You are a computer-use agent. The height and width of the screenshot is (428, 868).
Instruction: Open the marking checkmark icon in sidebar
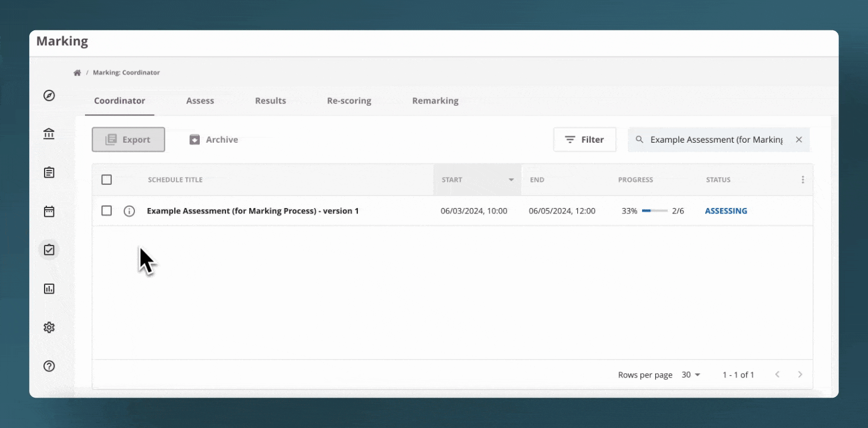[49, 250]
